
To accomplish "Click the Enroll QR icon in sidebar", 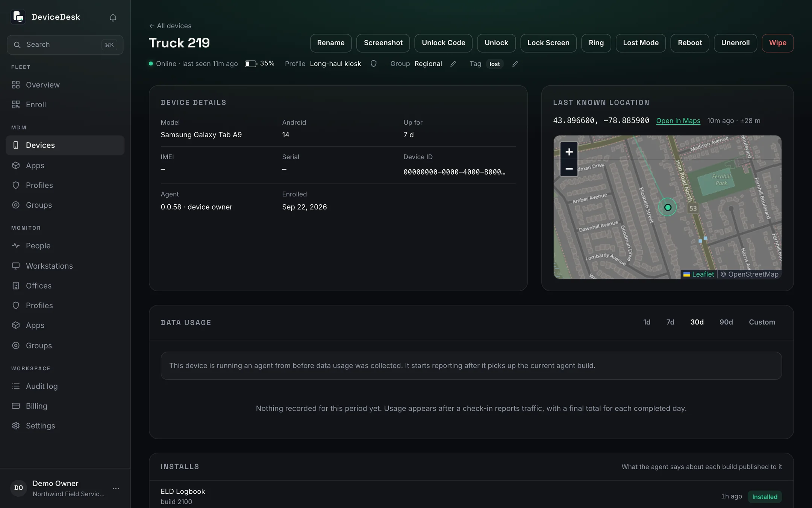I will click(16, 105).
